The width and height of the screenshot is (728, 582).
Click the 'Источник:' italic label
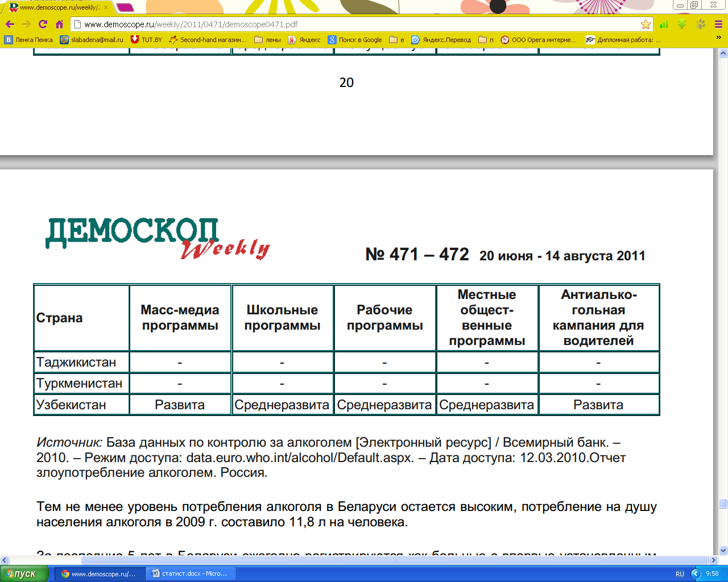coord(69,442)
